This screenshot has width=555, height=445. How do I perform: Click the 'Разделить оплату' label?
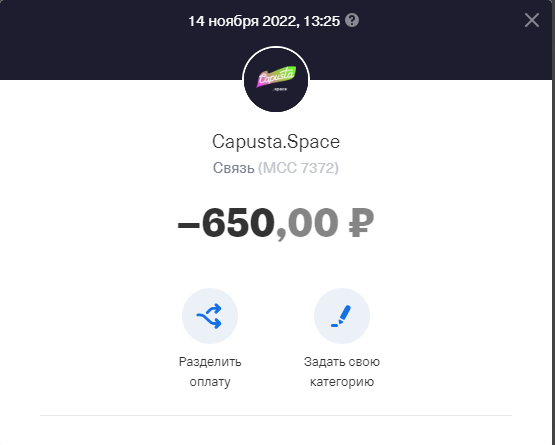210,372
